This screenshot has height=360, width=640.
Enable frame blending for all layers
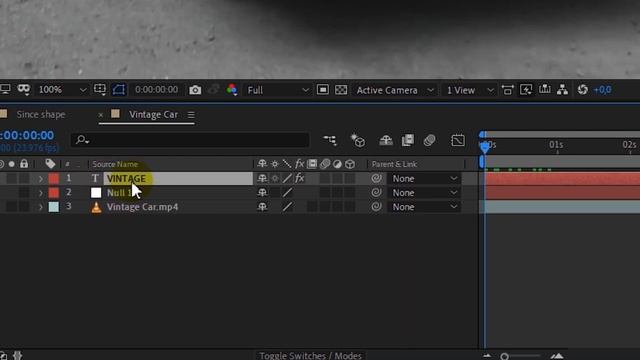(408, 140)
